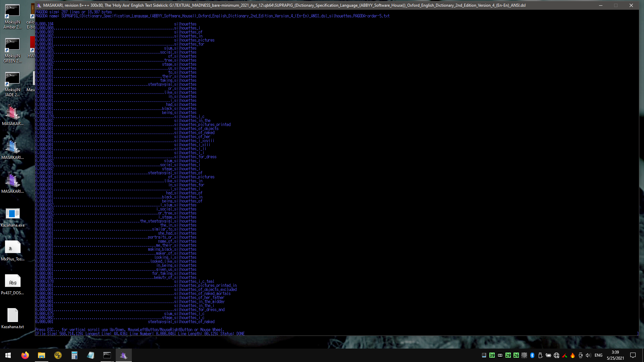Click the tray temperature icon showing 26
644x362 pixels.
pos(516,355)
